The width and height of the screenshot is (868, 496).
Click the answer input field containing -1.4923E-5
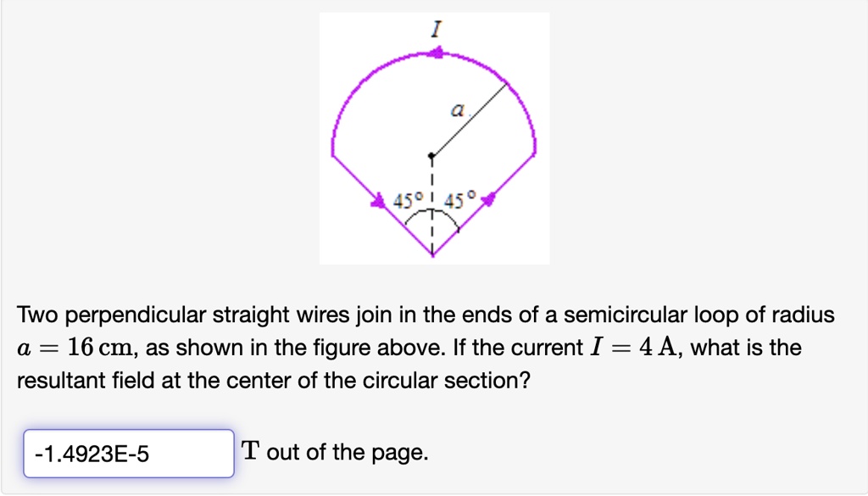127,452
